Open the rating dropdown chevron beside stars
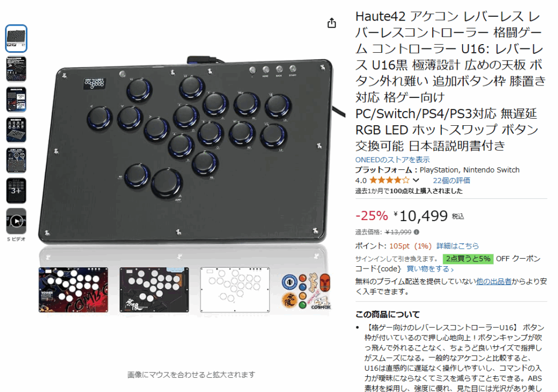 [x=416, y=180]
